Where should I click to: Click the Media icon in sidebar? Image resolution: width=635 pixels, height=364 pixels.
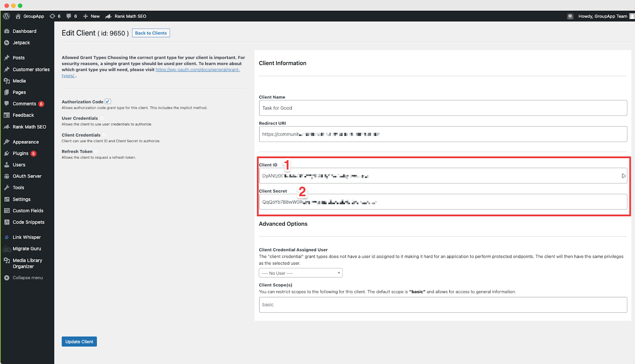7,81
